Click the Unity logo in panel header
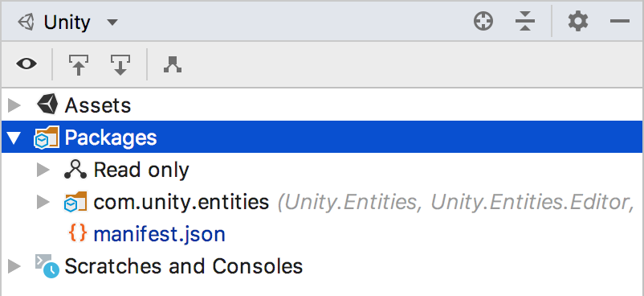This screenshot has height=296, width=644. (26, 22)
